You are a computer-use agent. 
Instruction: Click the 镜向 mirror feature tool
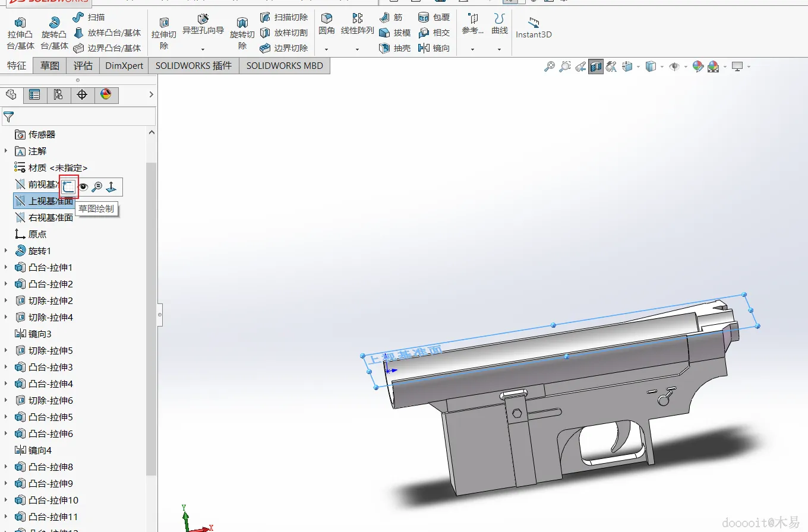[x=434, y=48]
